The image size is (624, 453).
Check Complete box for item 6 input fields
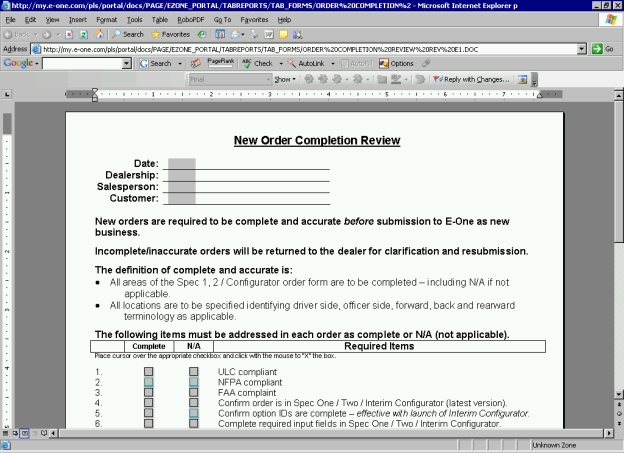(x=148, y=424)
